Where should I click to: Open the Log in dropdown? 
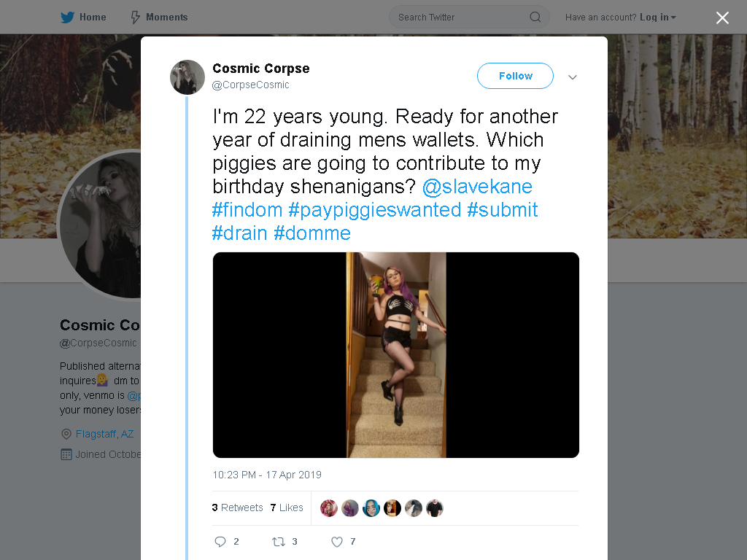[x=658, y=17]
